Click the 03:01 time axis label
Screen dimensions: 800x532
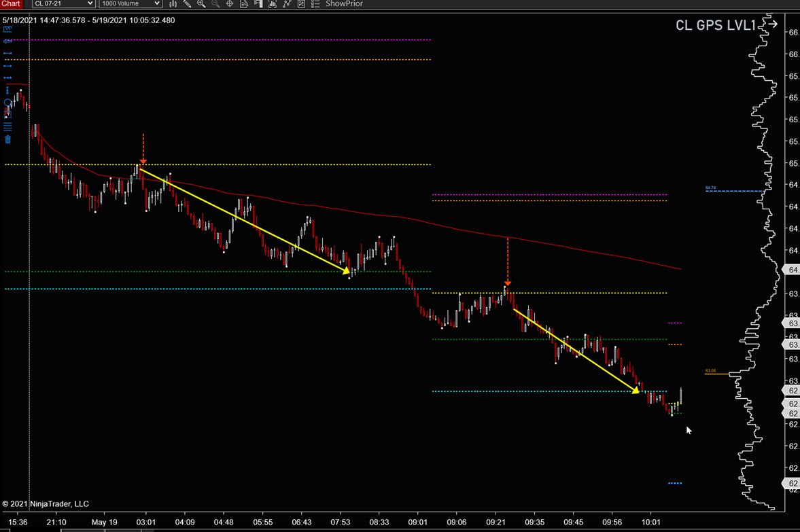(146, 522)
